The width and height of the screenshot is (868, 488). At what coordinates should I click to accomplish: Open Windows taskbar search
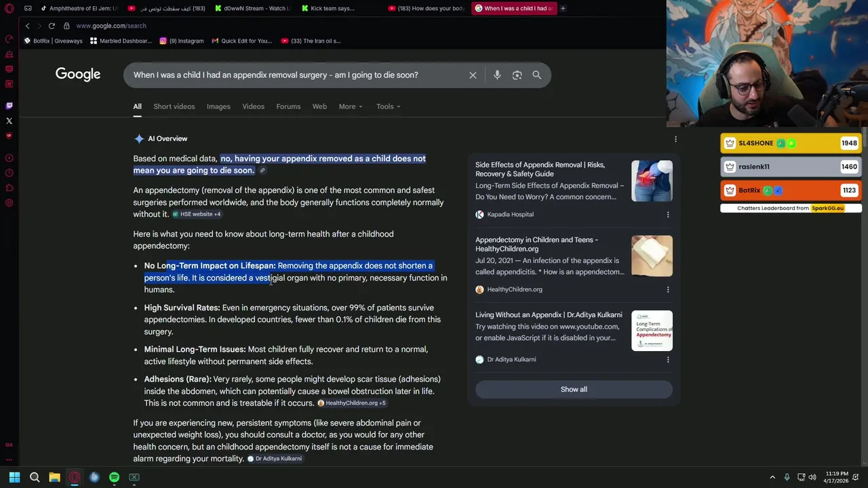click(35, 477)
